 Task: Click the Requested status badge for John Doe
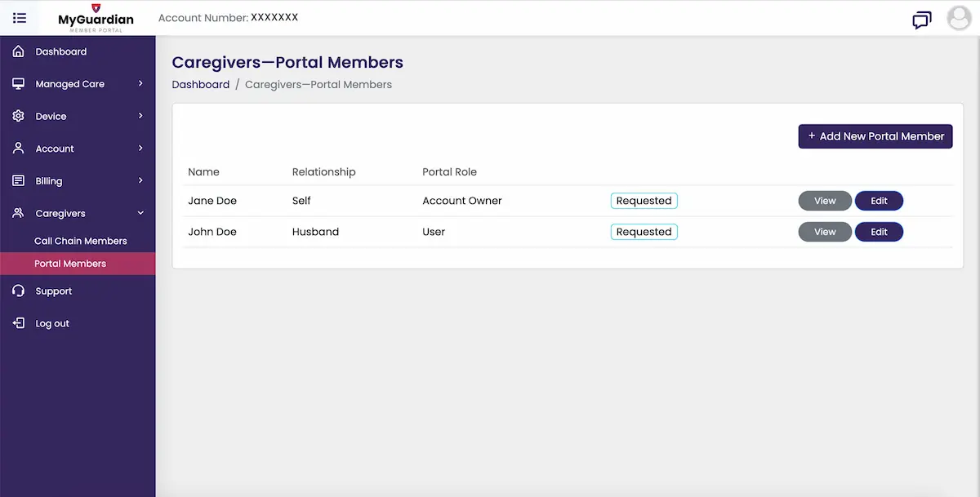click(644, 232)
